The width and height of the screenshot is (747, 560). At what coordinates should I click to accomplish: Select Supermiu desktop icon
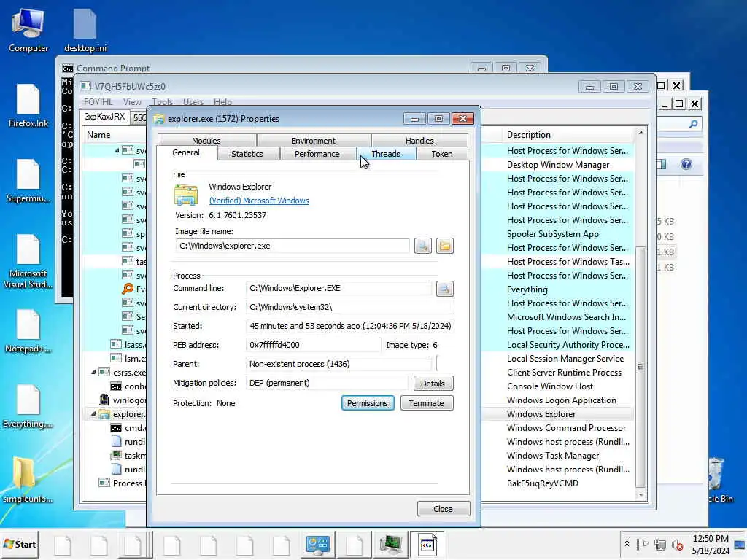click(28, 181)
